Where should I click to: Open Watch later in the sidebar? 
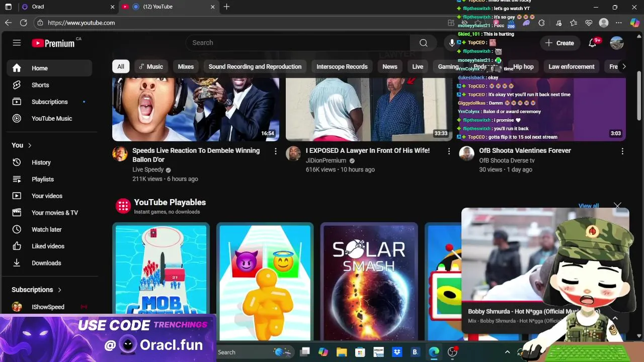click(49, 229)
